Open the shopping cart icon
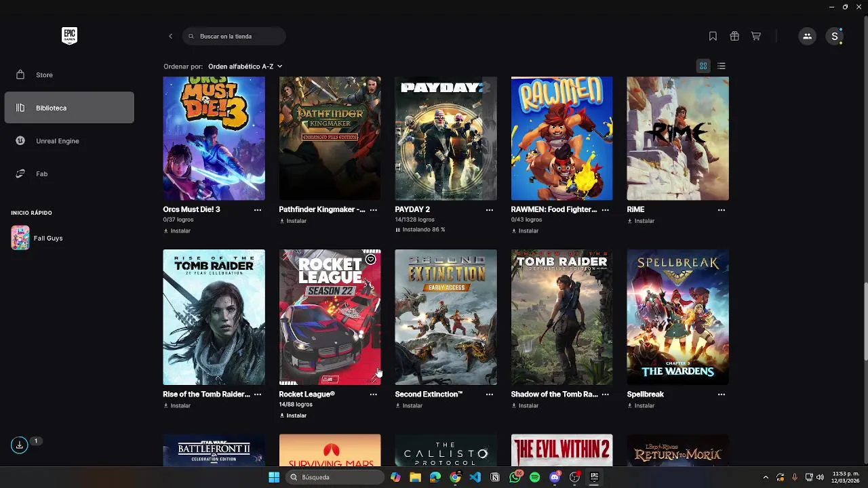The image size is (868, 488). click(x=756, y=36)
